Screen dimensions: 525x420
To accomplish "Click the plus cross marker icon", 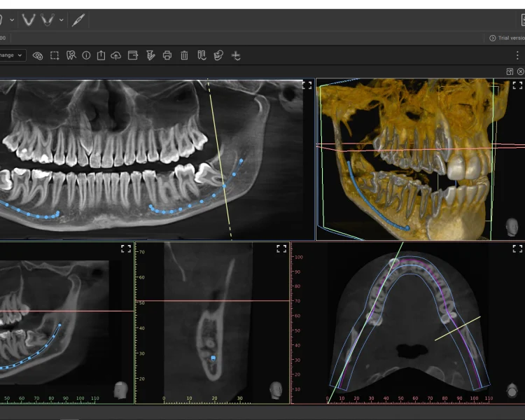I will coord(236,55).
